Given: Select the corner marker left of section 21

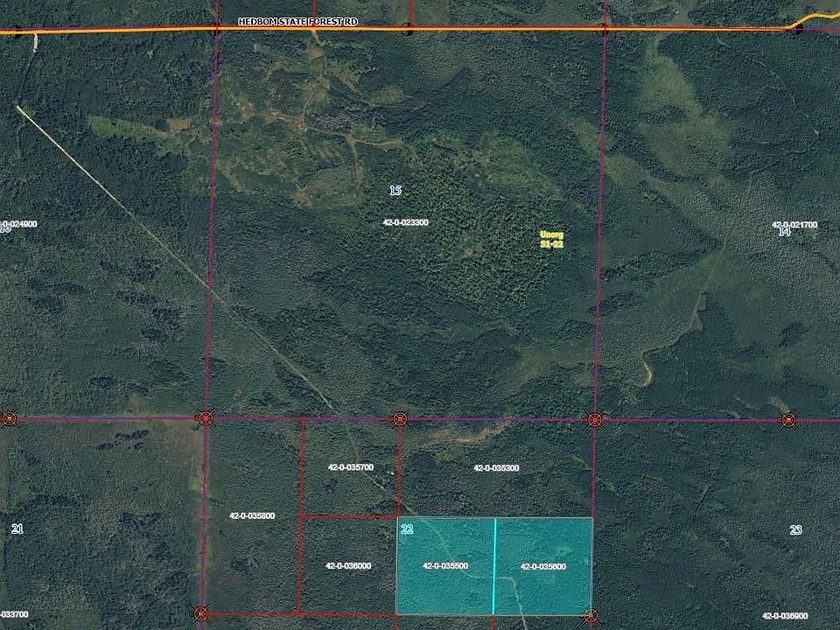Looking at the screenshot, I should pos(8,418).
